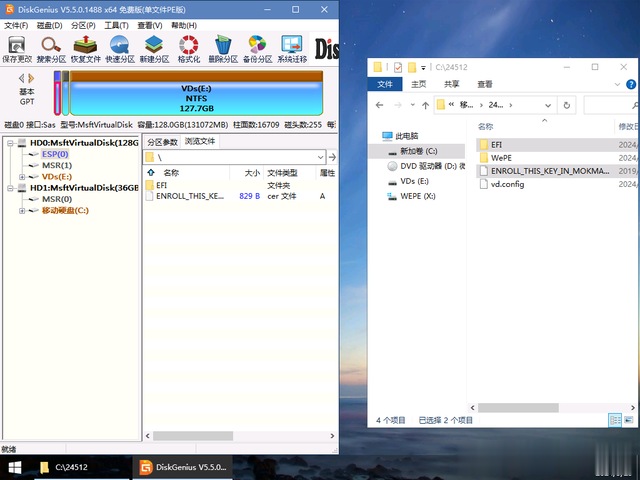Click the up-folder arrow in DiskGenius file list
640x480 pixels.
(x=151, y=172)
